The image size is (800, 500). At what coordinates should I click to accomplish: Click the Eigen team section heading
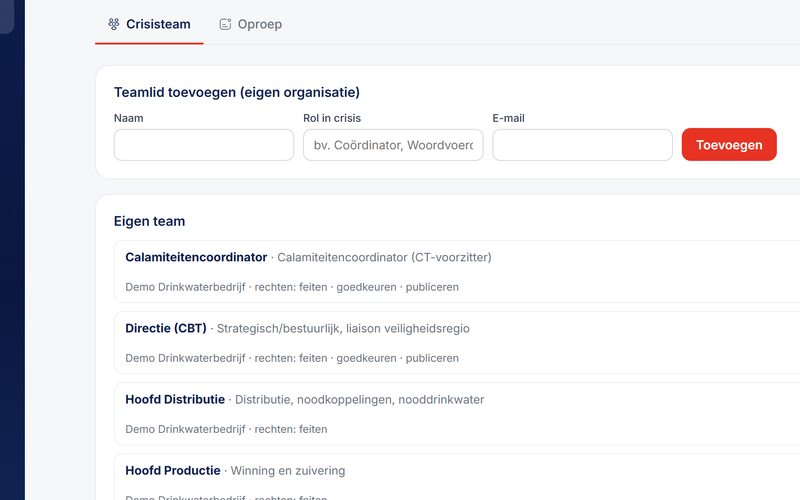tap(149, 221)
